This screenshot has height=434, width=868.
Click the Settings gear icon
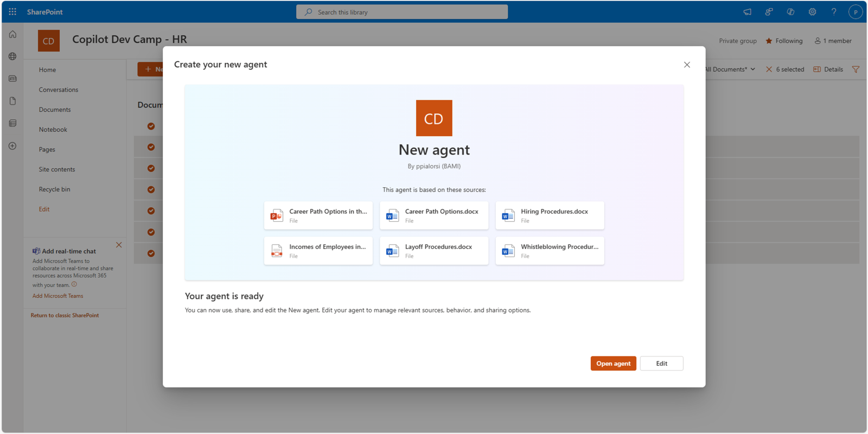[x=812, y=11]
